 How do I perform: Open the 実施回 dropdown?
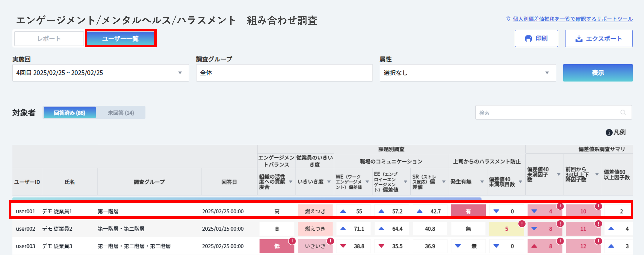coord(101,73)
